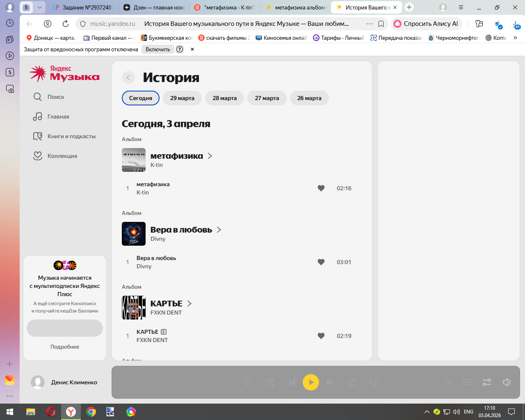Image resolution: width=525 pixels, height=420 pixels.
Task: Open Поиск in the Yandex Music sidebar
Action: pyautogui.click(x=49, y=97)
